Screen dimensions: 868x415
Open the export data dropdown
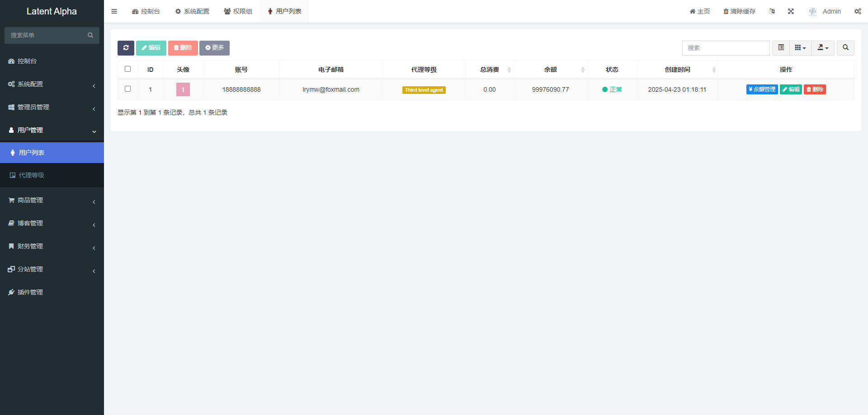pos(823,48)
